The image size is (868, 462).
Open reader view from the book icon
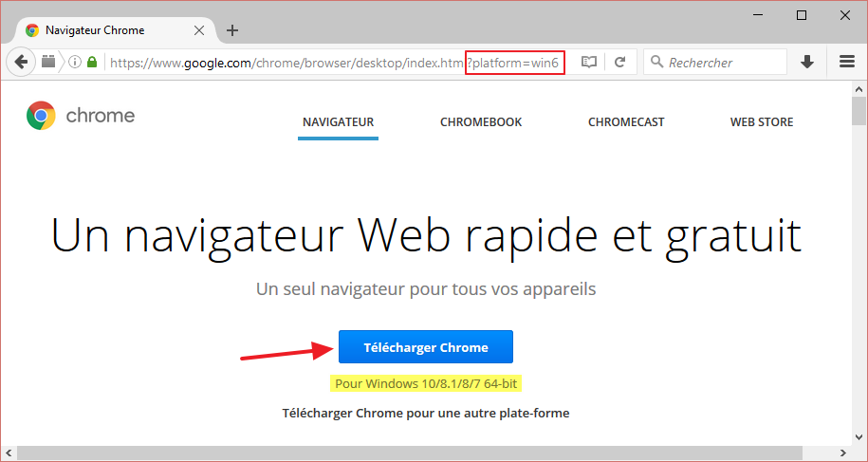(x=589, y=62)
